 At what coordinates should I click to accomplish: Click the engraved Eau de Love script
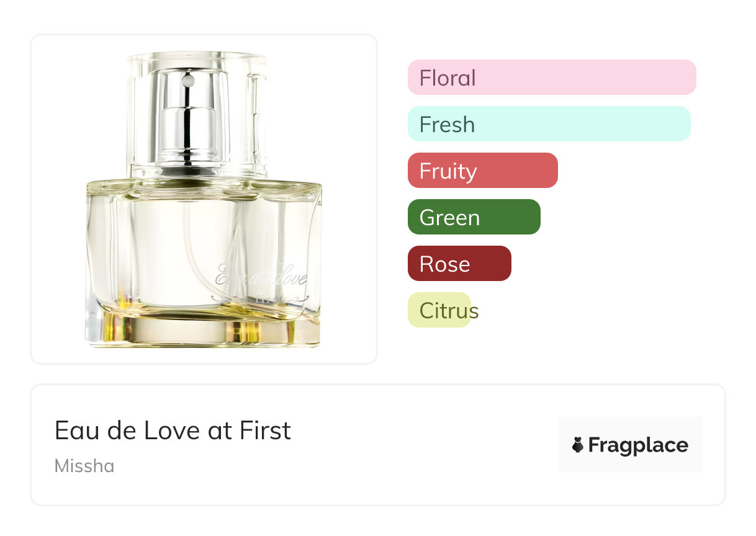coord(261,276)
